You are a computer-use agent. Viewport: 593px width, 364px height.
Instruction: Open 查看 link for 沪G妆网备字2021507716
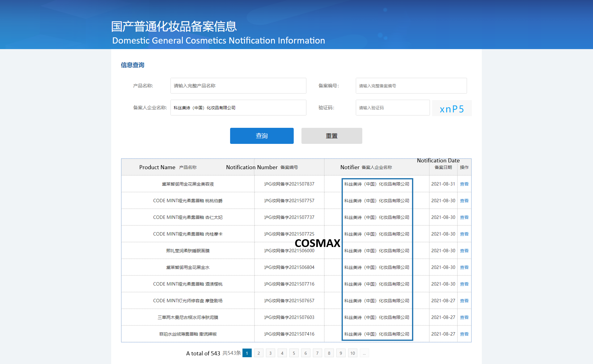click(464, 284)
